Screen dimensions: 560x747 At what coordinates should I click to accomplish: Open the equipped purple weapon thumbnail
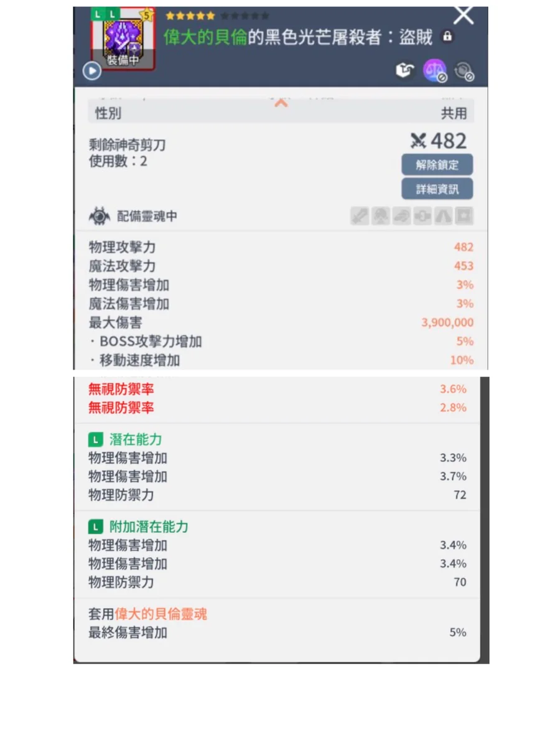(x=123, y=39)
